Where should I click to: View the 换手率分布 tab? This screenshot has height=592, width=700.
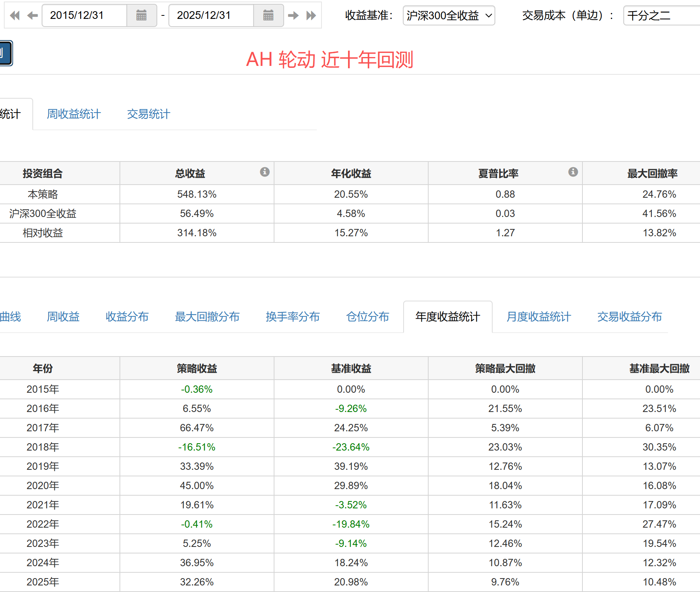click(293, 317)
